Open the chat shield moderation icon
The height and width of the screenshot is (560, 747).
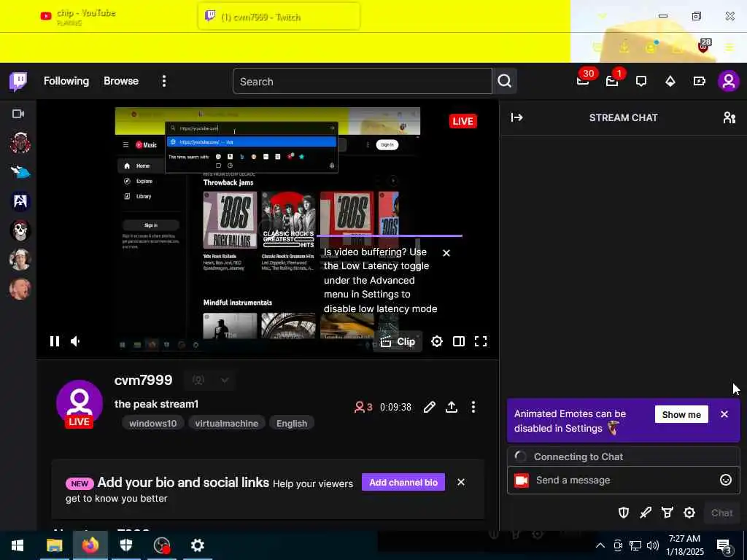pos(624,513)
